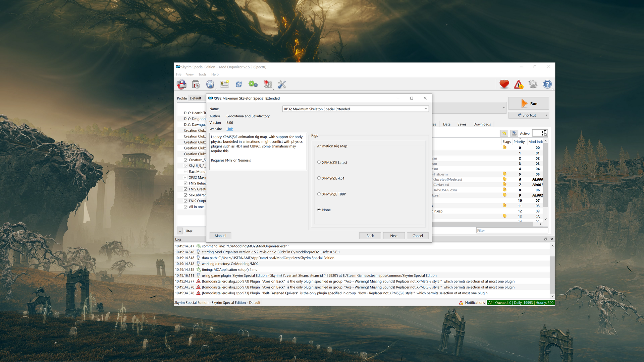Switch to the Downloads tab

[x=482, y=124]
